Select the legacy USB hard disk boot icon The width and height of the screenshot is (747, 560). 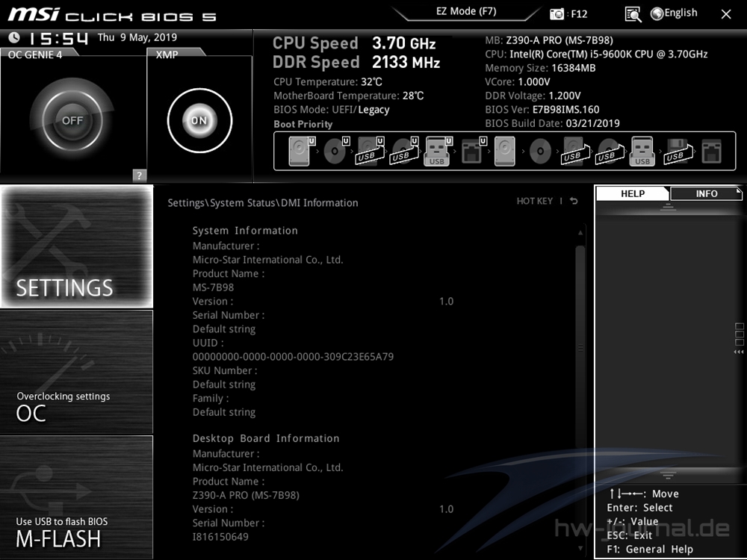pos(575,151)
